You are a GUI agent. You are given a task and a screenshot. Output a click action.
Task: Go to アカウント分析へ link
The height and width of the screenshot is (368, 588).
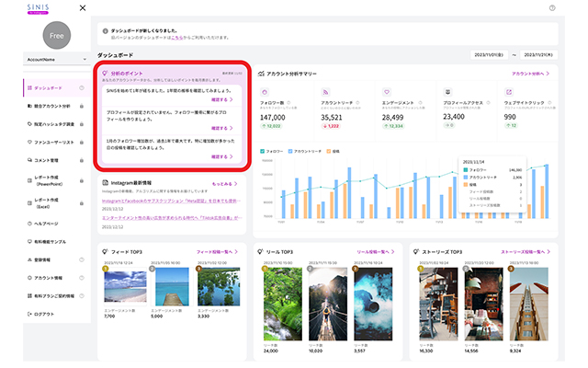531,74
